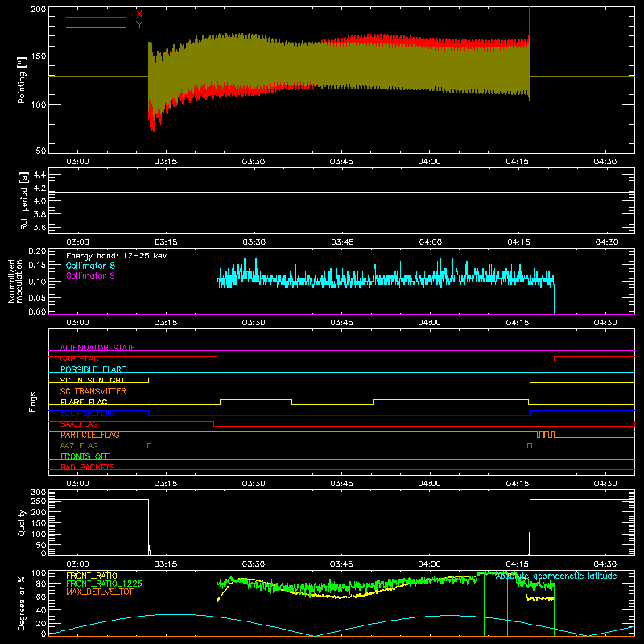Click the 'Absolute geomagnetic latitude' label
This screenshot has width=644, height=644.
556,576
